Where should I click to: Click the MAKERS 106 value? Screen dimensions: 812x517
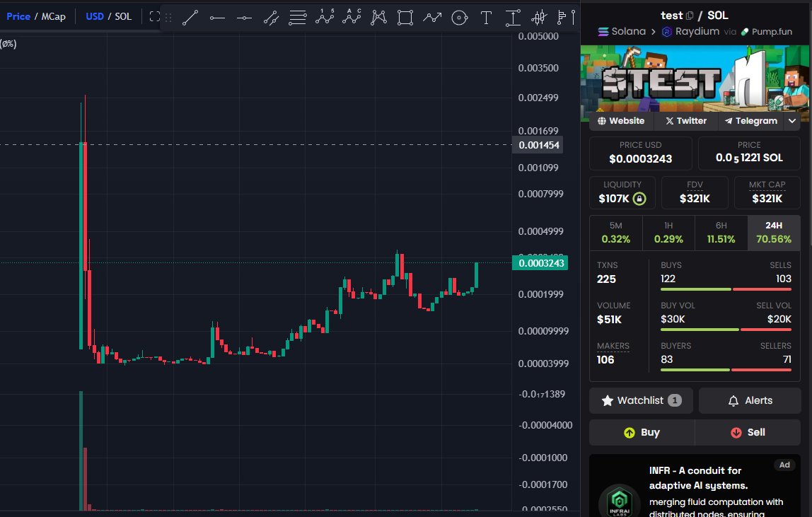tap(605, 360)
